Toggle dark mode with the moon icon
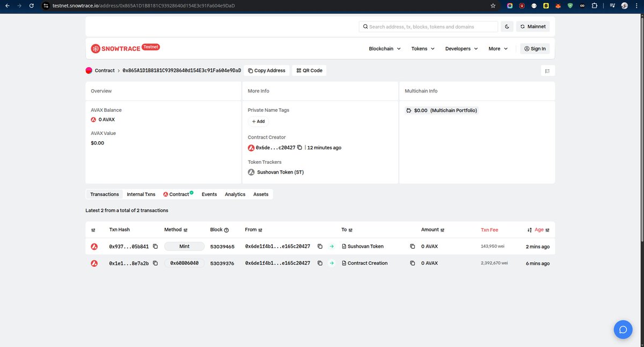Viewport: 644px width, 347px height. pyautogui.click(x=507, y=26)
